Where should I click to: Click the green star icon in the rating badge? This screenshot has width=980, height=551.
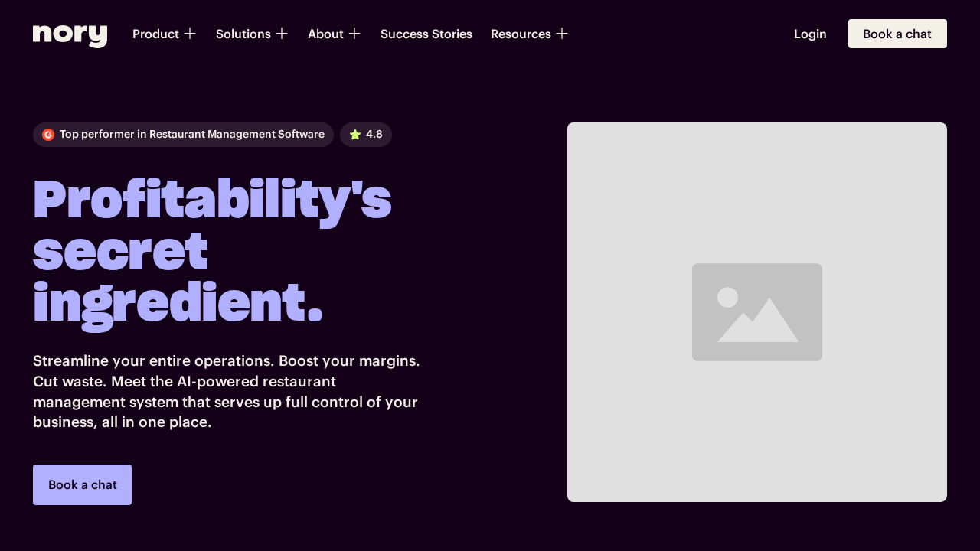[355, 134]
